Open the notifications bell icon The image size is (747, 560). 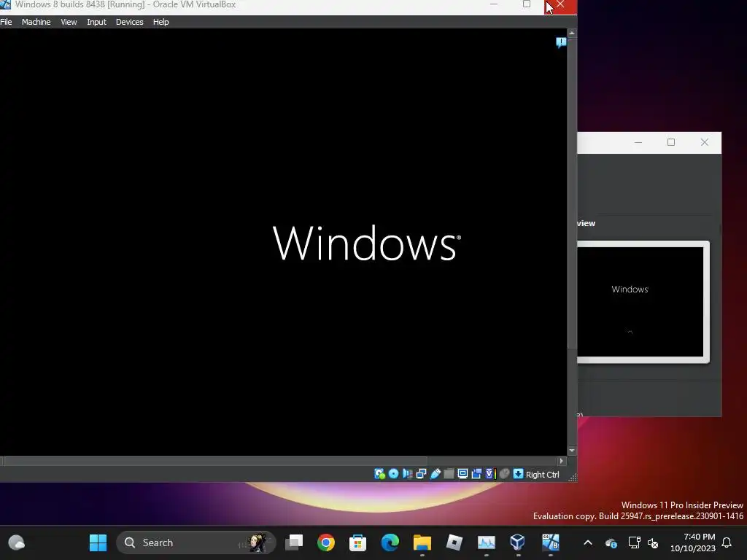(x=727, y=542)
